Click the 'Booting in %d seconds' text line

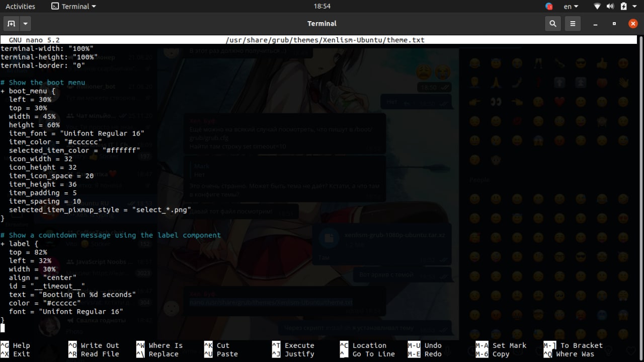72,295
